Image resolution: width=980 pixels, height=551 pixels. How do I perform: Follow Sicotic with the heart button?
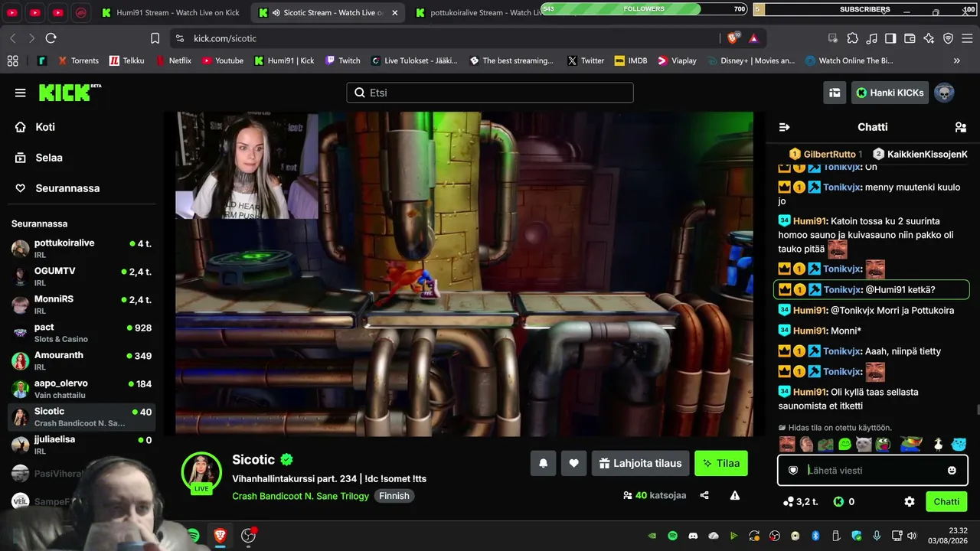[x=573, y=463]
